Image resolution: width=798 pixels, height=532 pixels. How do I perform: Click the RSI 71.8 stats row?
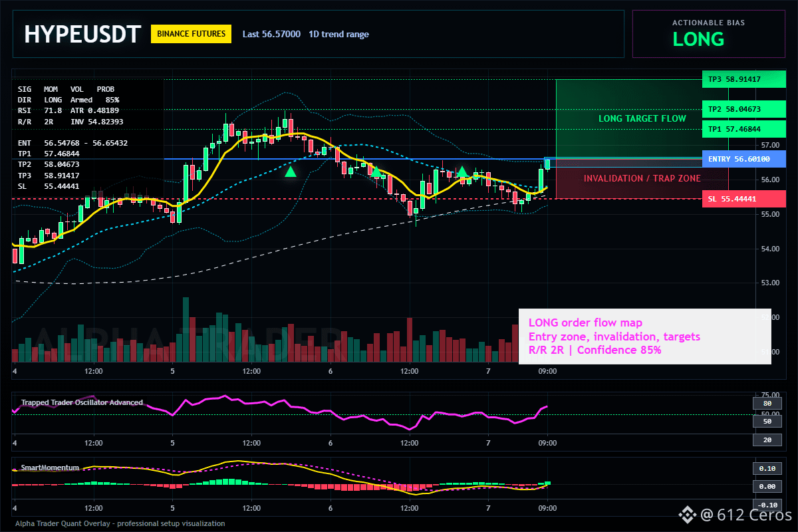pyautogui.click(x=39, y=110)
